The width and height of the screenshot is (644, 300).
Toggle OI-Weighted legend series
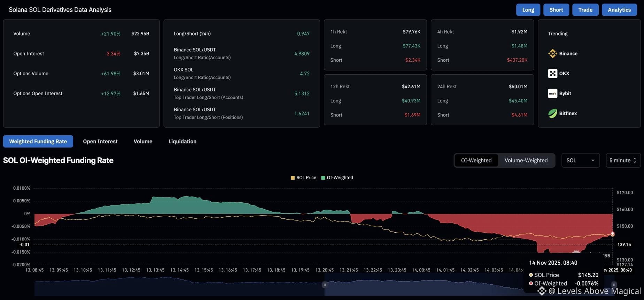tap(337, 178)
